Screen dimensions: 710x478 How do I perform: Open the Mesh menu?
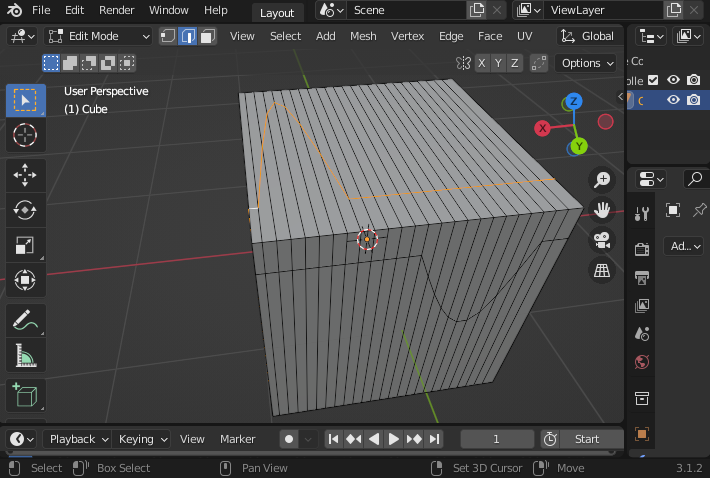(363, 36)
